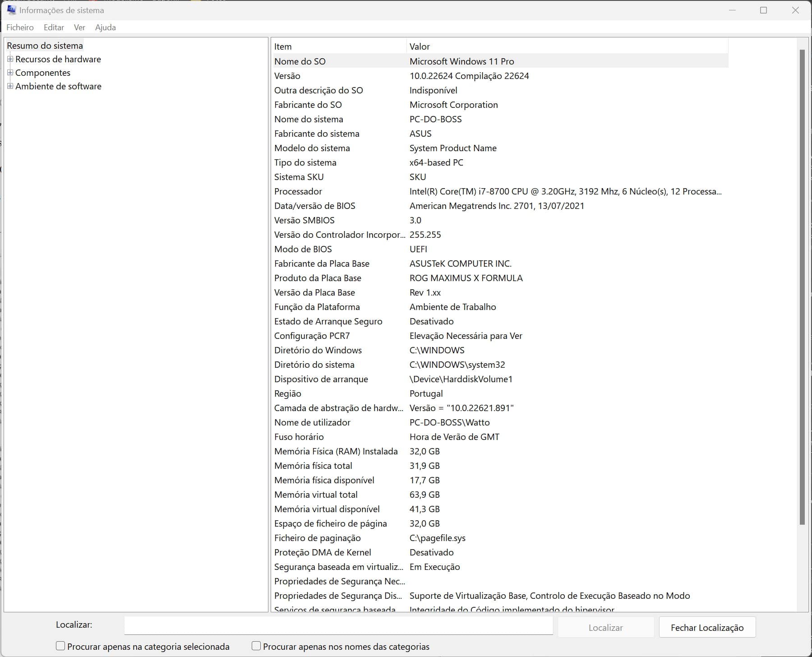The height and width of the screenshot is (657, 812).
Task: Select Resumo do sistema in the tree
Action: tap(45, 46)
